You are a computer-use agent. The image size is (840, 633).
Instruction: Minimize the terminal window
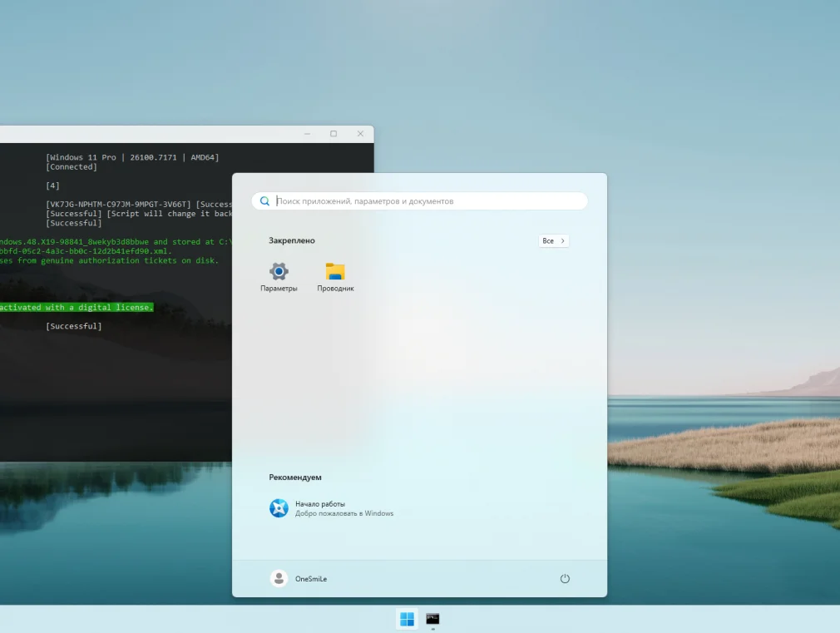tap(308, 134)
